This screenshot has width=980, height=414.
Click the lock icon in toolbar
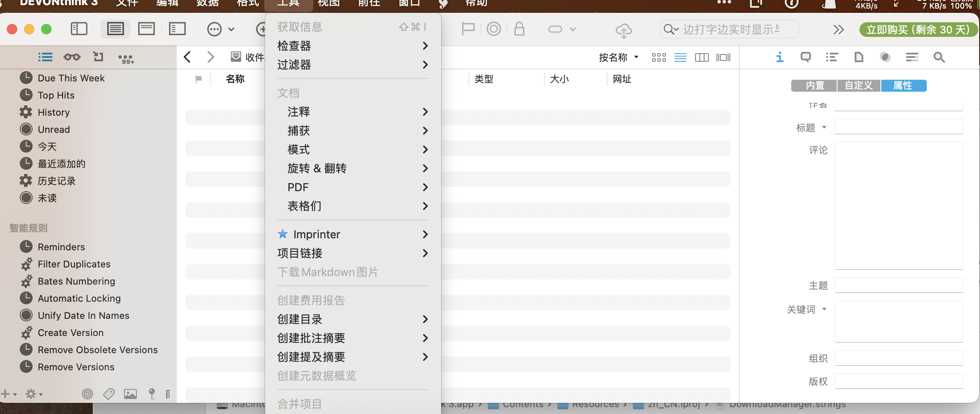click(x=519, y=29)
